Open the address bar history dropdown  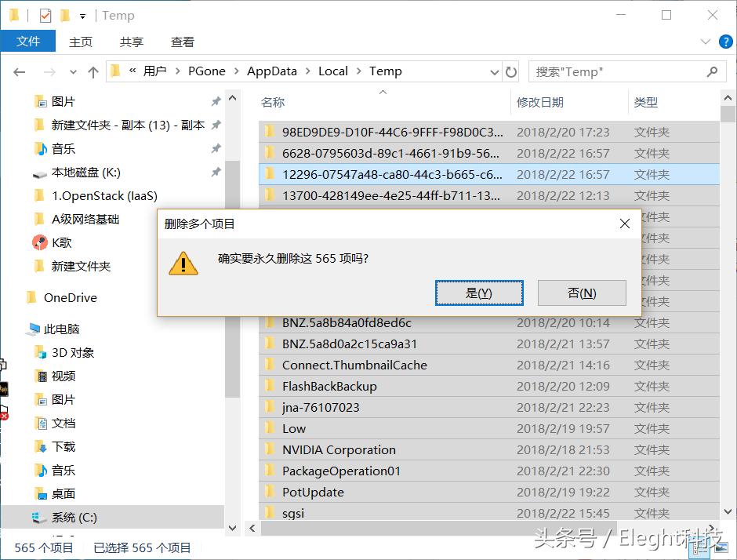coord(494,71)
